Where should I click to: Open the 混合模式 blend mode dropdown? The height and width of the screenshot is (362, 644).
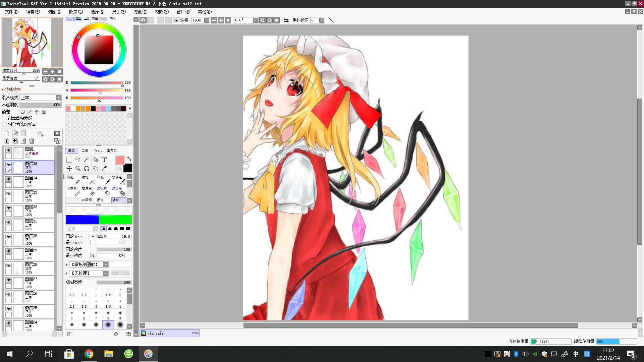58,98
